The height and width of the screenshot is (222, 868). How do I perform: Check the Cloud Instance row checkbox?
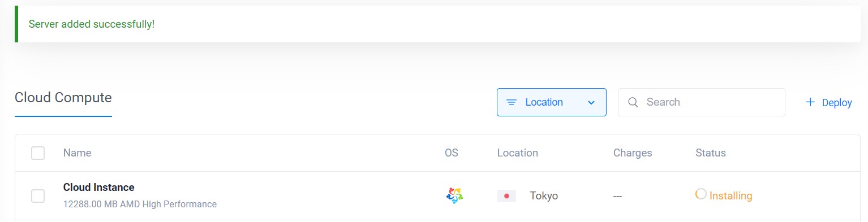(x=38, y=196)
